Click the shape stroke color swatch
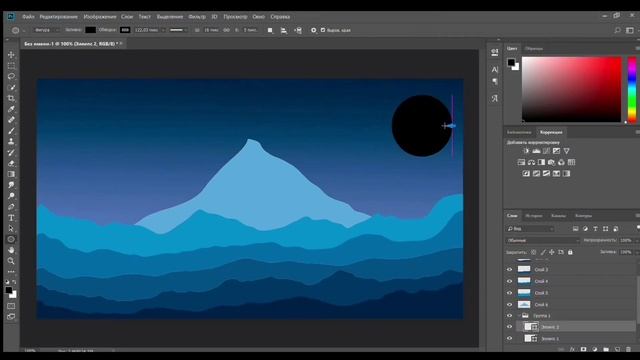 (x=125, y=30)
